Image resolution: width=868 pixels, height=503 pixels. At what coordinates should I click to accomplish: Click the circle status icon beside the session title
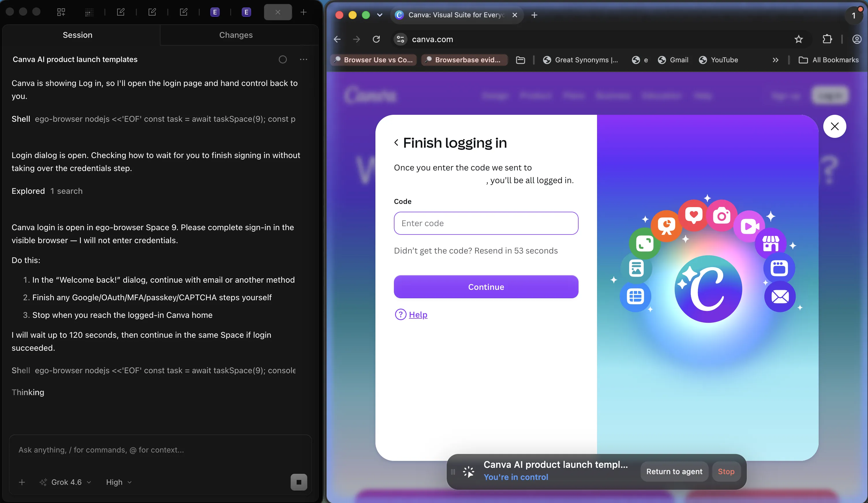pyautogui.click(x=283, y=59)
